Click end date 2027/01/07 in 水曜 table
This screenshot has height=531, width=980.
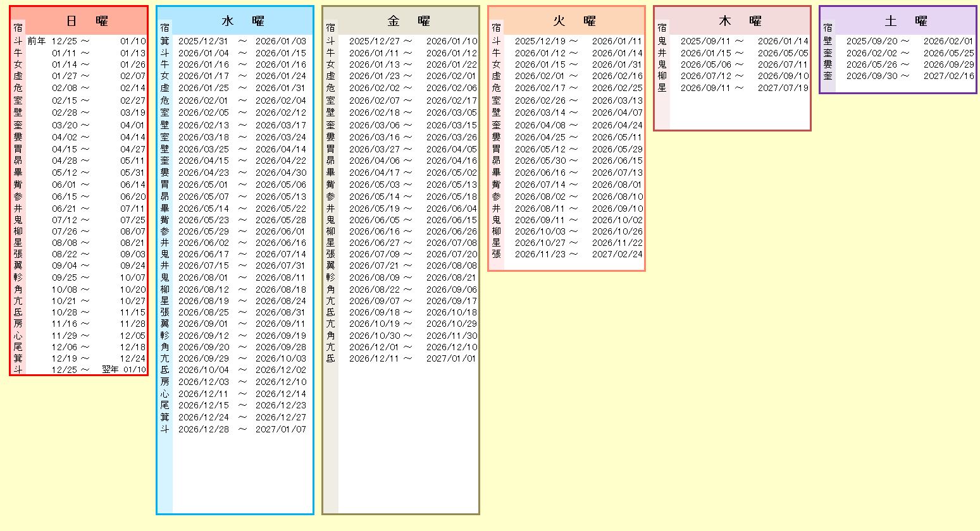[x=280, y=429]
